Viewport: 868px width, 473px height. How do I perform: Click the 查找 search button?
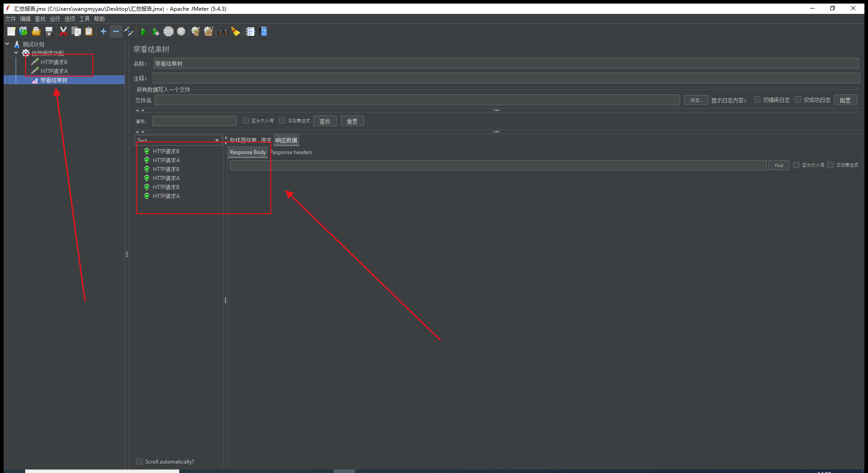click(325, 121)
